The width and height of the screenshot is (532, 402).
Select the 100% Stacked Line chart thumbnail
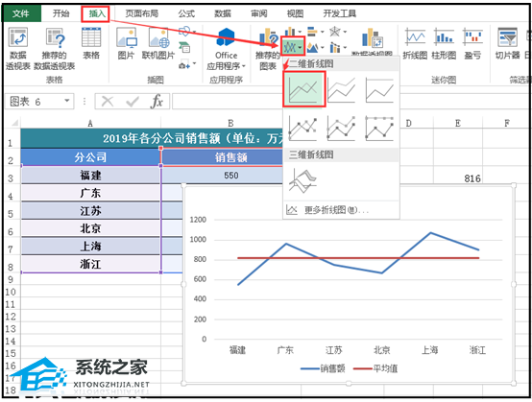point(379,90)
